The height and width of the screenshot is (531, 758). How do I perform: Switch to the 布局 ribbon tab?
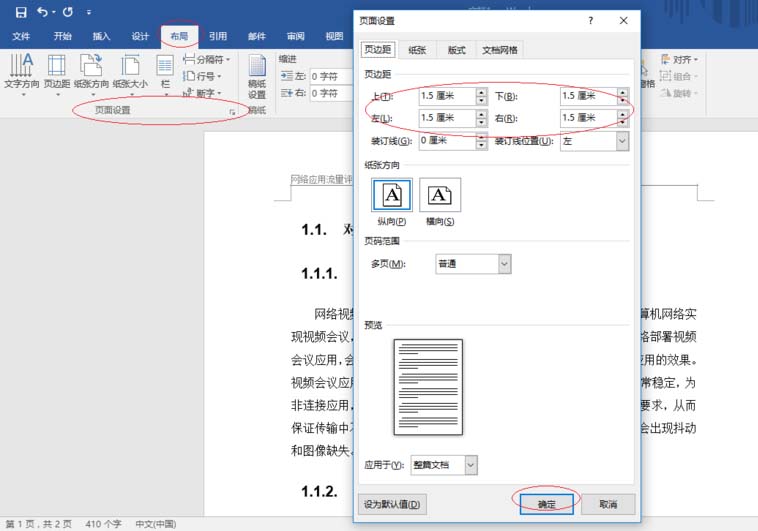point(179,36)
